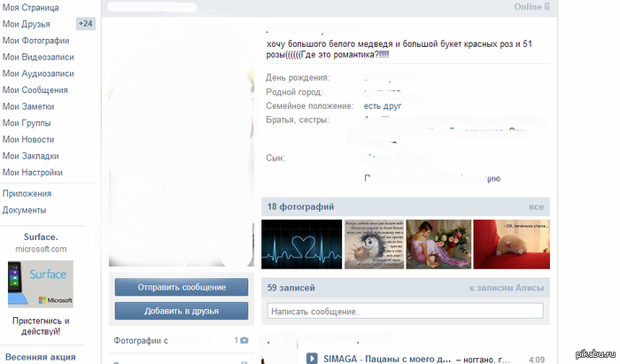
Task: Open heartbeat heart photo thumbnail
Action: point(302,244)
